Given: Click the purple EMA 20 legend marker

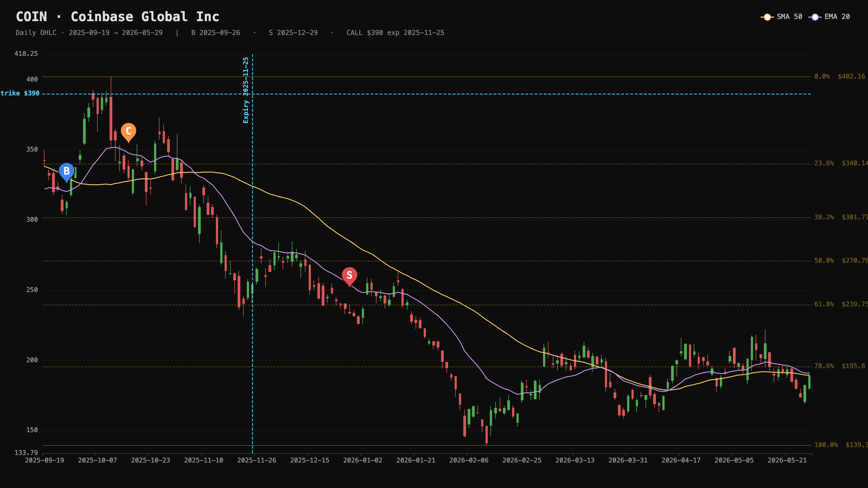Looking at the screenshot, I should 815,17.
